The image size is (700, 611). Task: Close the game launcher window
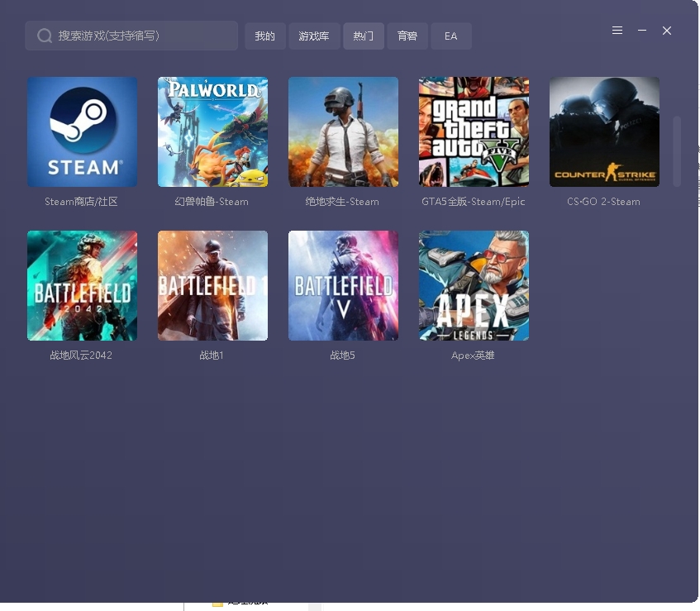point(667,31)
